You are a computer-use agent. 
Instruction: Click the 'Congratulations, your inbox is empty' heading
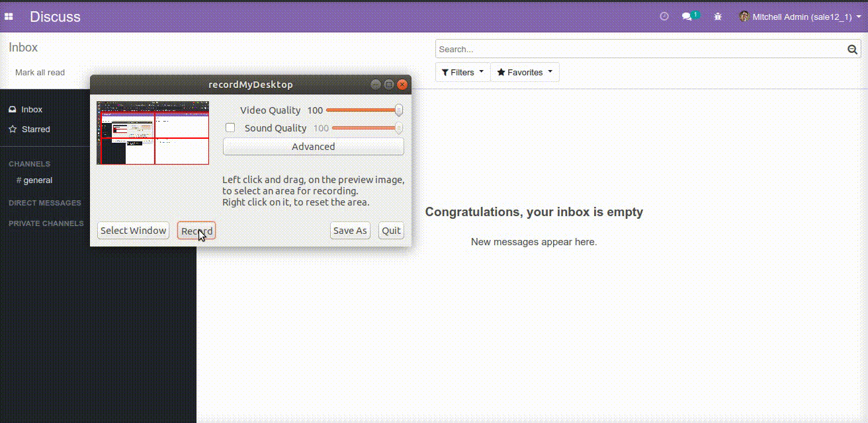[534, 212]
